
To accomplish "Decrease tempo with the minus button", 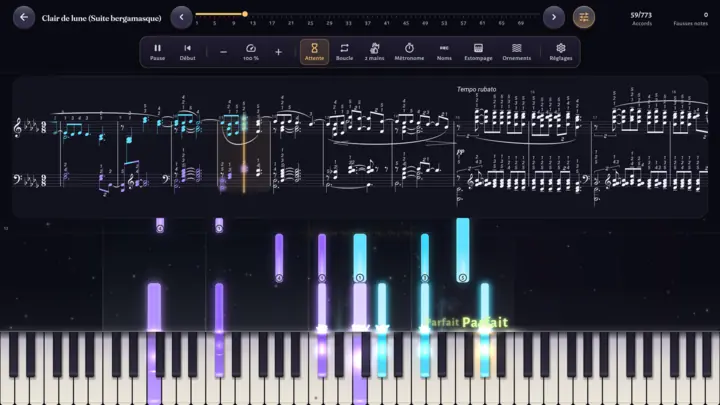I will tap(223, 52).
